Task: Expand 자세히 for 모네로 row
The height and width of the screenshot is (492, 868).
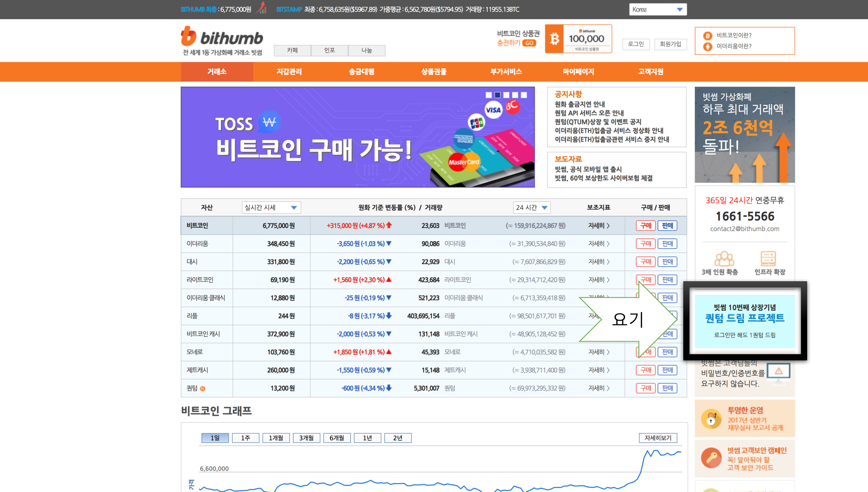Action: click(599, 352)
